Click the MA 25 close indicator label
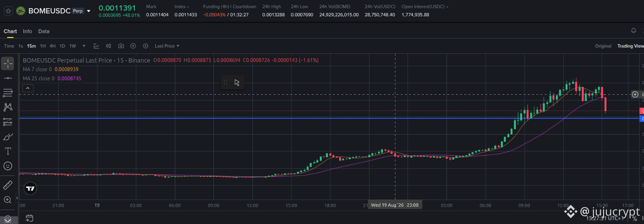 [39, 78]
